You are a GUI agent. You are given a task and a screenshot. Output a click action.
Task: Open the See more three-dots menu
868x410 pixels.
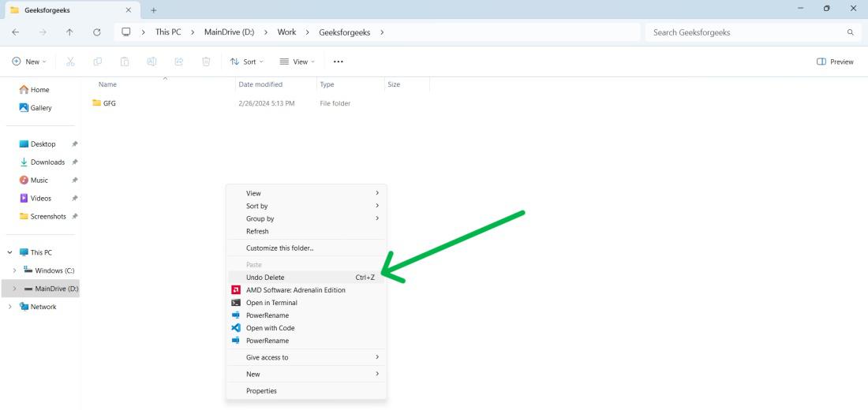[x=339, y=61]
